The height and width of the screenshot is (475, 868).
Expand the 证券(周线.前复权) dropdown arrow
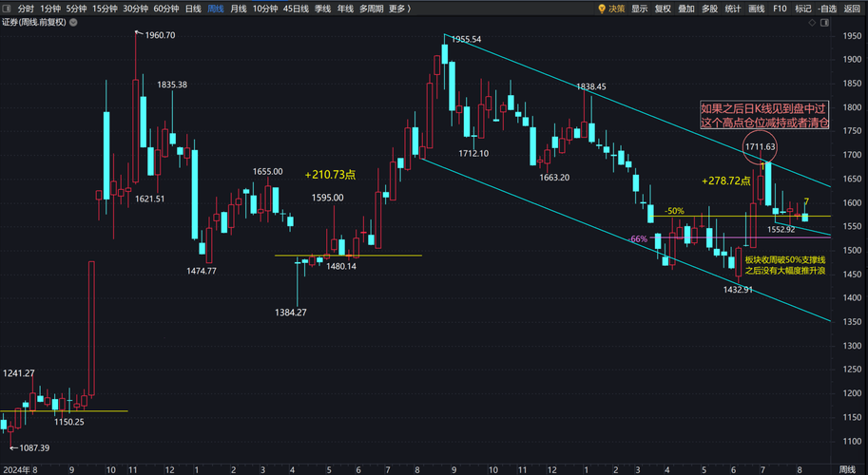coord(73,23)
